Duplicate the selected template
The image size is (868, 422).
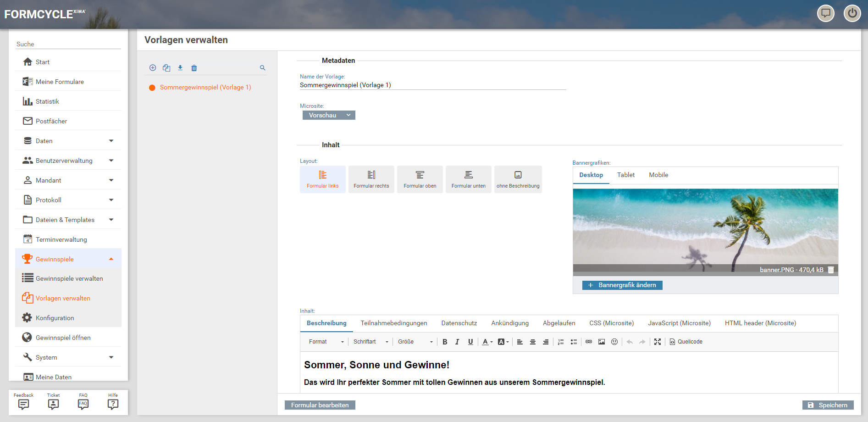[166, 68]
